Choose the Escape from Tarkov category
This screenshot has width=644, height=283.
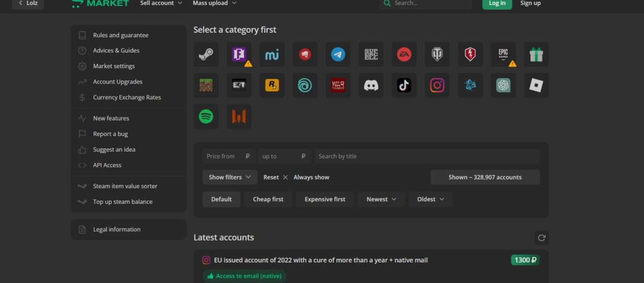(x=239, y=85)
